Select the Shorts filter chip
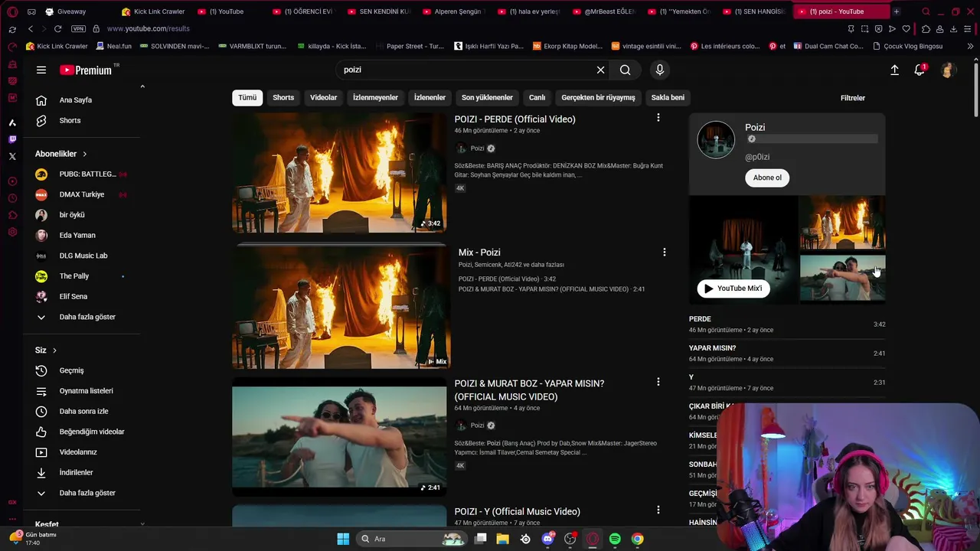Screen dimensions: 980x551 pos(283,97)
